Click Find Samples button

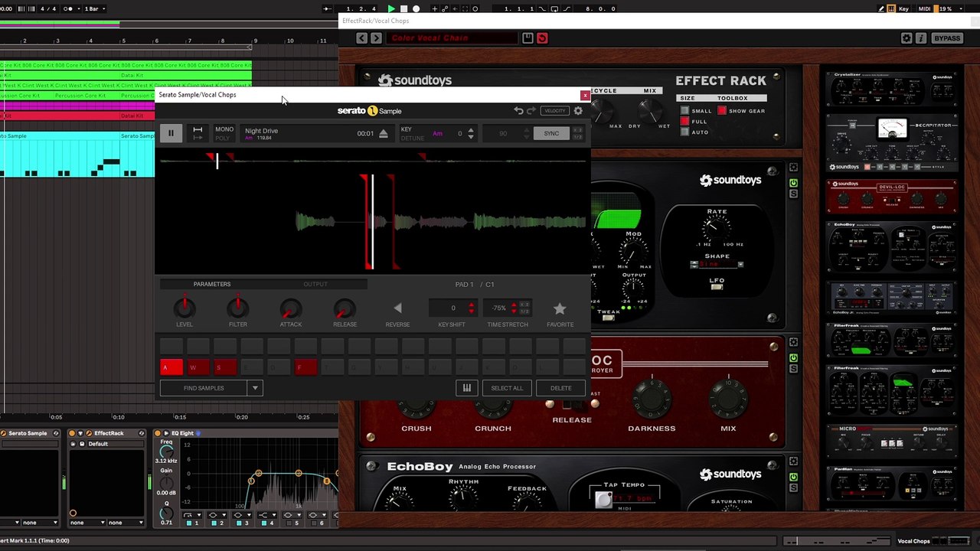coord(204,388)
